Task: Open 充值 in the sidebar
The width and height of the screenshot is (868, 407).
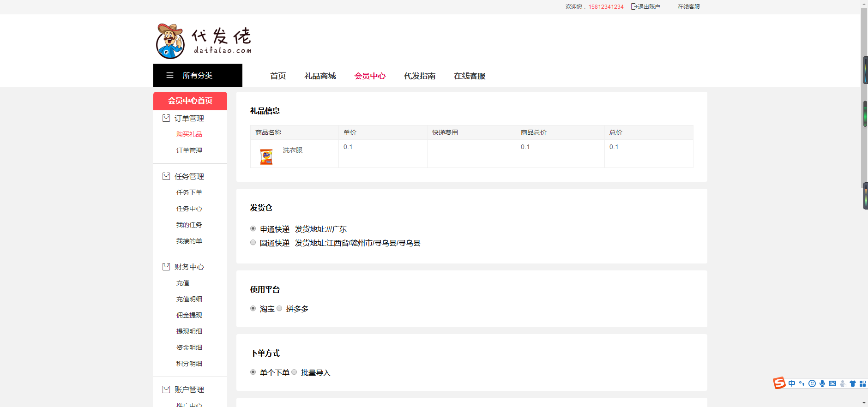Action: [x=183, y=283]
